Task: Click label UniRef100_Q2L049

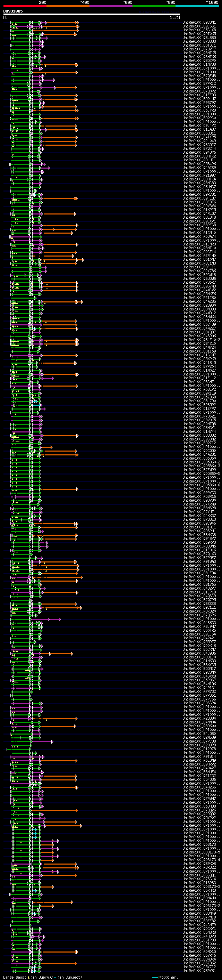Action: point(199,141)
